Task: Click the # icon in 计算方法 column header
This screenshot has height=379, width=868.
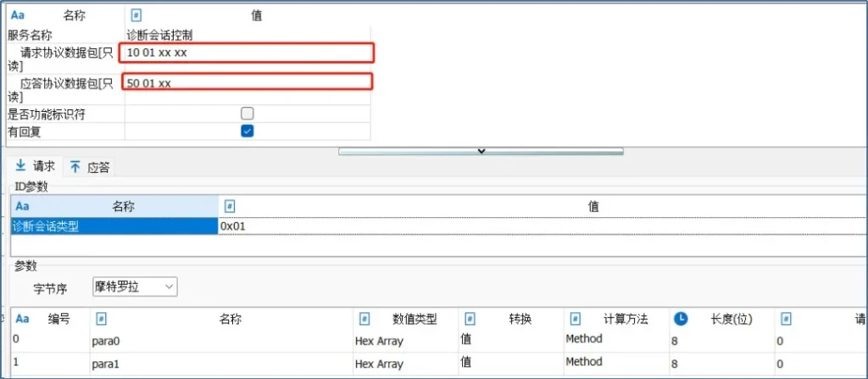Action: coord(576,319)
